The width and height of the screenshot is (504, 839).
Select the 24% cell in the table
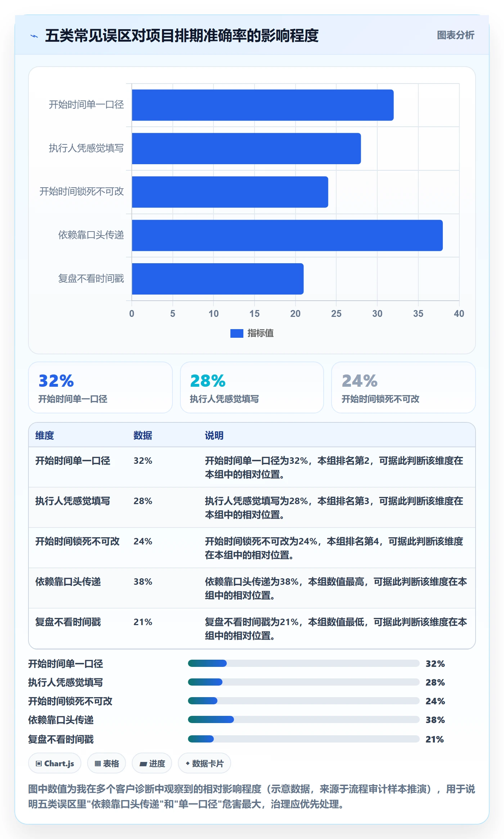143,541
